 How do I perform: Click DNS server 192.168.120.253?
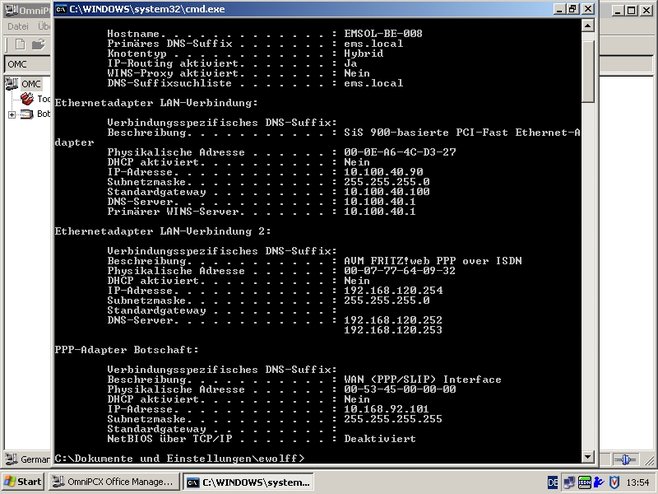(393, 330)
